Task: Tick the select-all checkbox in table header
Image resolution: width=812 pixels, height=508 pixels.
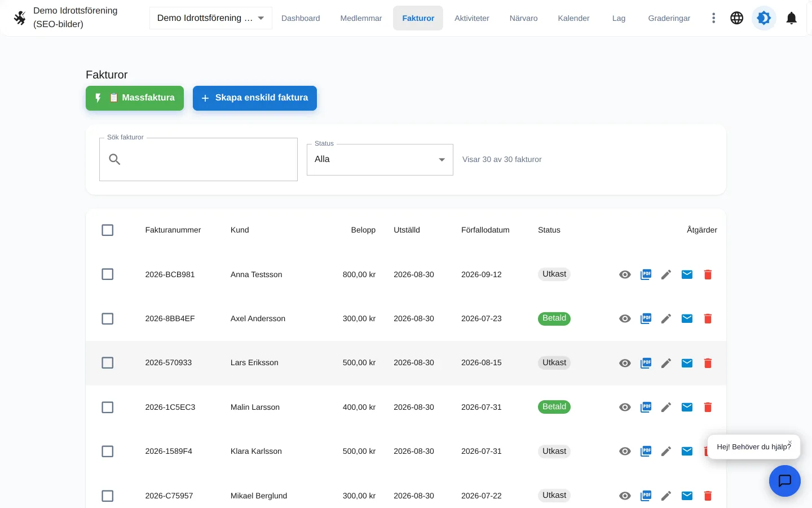Action: click(x=108, y=230)
